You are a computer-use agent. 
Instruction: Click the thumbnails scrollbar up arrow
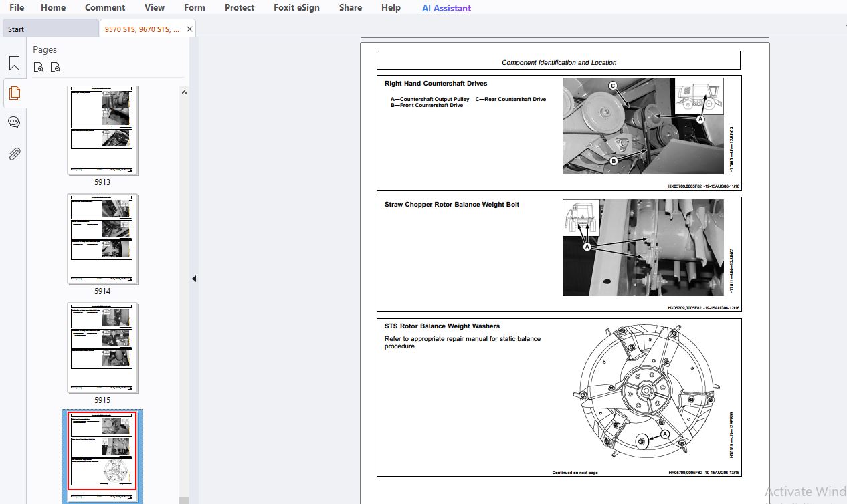184,93
